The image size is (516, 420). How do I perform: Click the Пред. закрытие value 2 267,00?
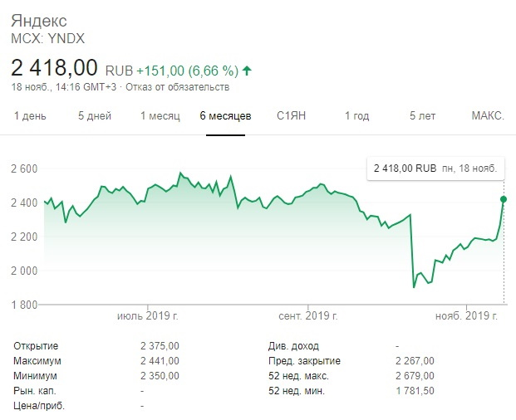point(416,361)
